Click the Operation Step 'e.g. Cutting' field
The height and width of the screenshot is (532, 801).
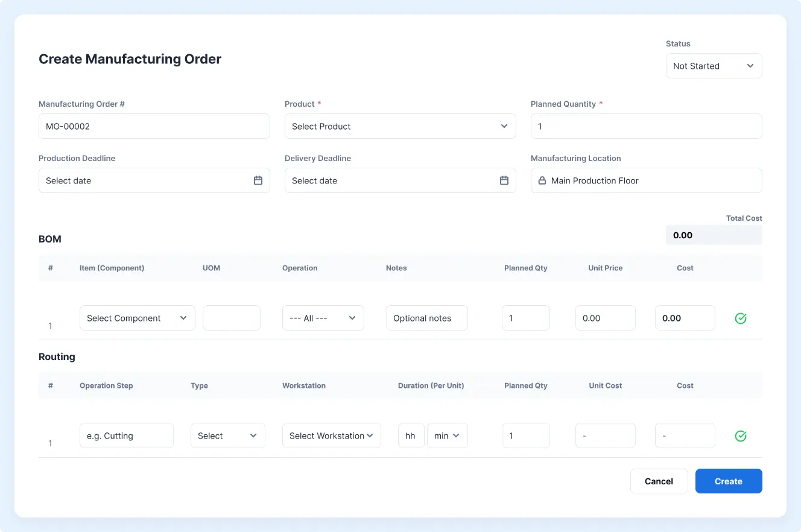(x=127, y=435)
